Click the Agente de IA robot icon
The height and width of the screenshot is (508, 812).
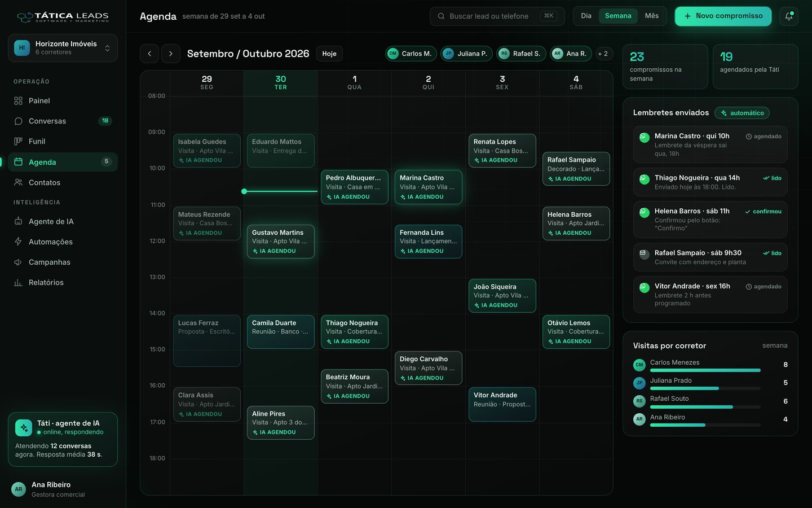click(18, 222)
